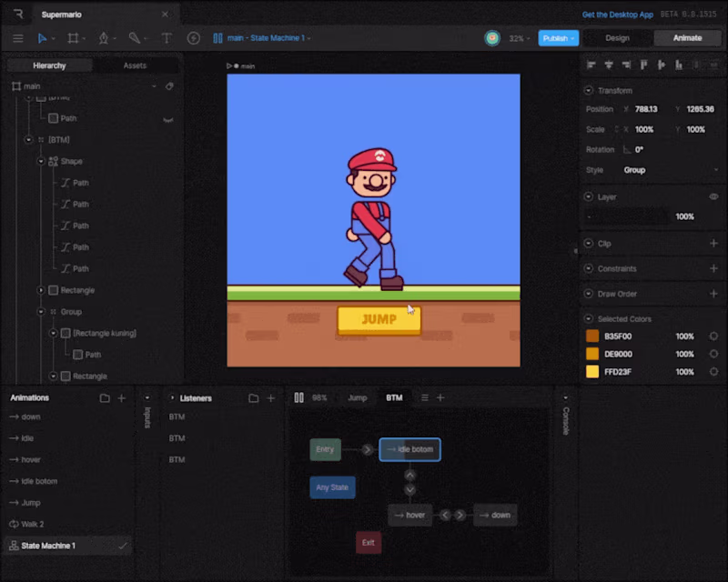
Task: Add new folder in Animations panel
Action: 105,398
